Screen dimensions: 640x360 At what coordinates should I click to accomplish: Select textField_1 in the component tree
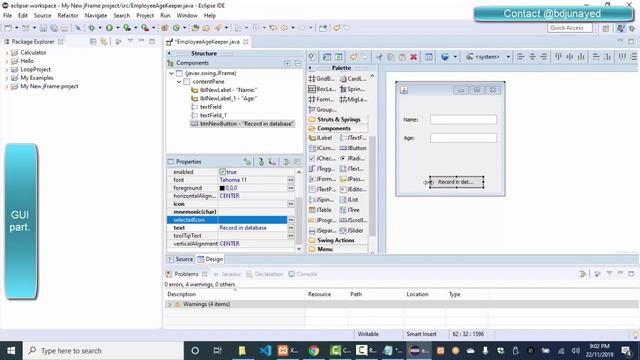click(x=209, y=116)
